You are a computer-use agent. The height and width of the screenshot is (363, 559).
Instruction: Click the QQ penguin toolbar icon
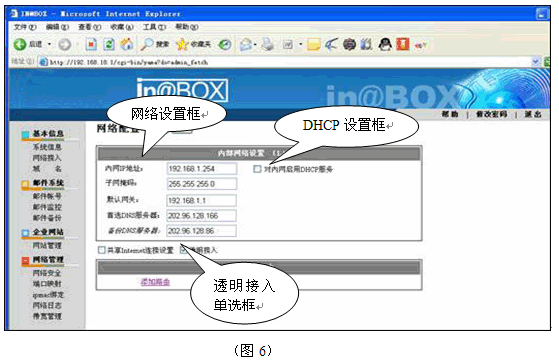tap(385, 45)
